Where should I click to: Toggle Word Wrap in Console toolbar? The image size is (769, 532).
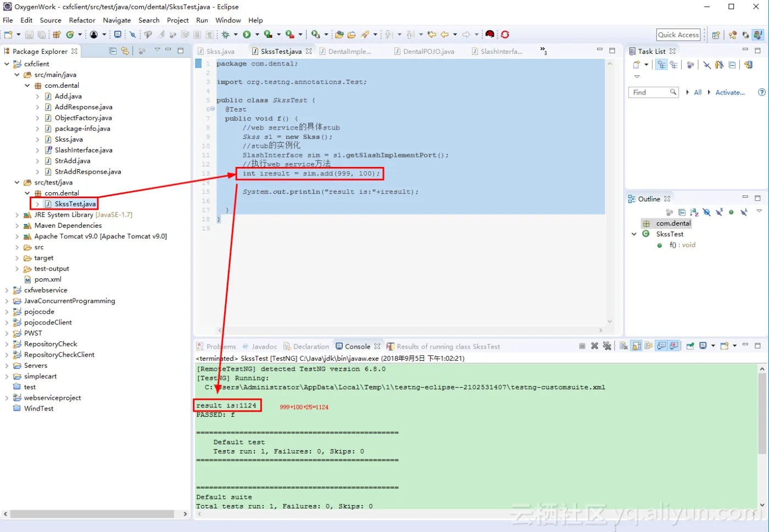[648, 346]
